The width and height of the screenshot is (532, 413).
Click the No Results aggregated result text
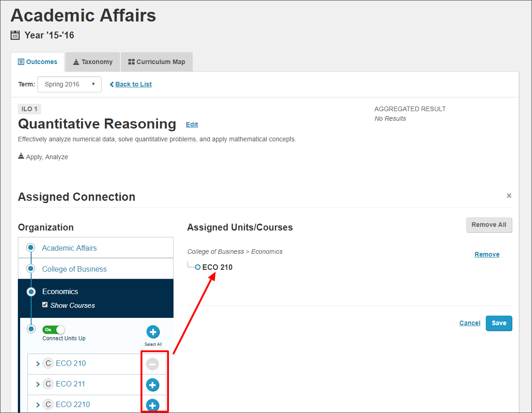point(390,118)
